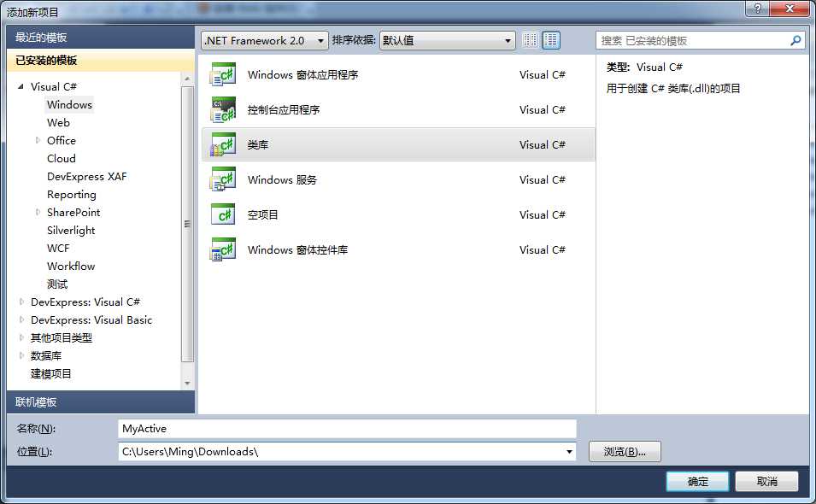Select Workflow category

pos(71,267)
